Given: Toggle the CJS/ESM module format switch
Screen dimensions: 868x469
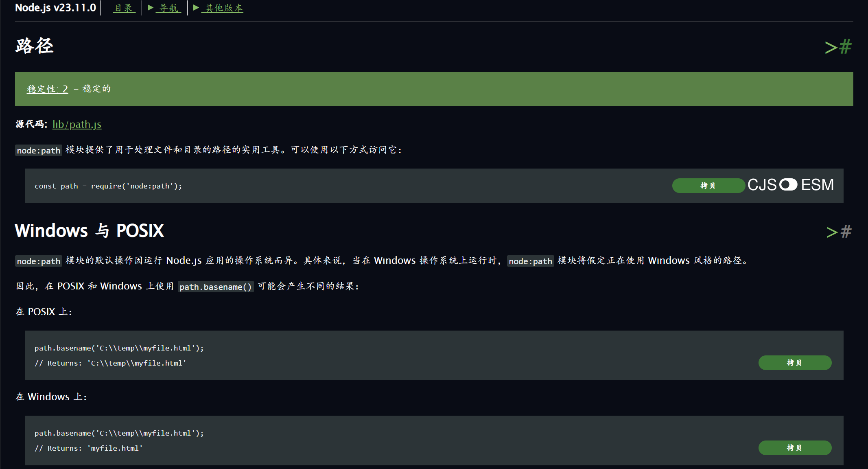Looking at the screenshot, I should pyautogui.click(x=789, y=185).
